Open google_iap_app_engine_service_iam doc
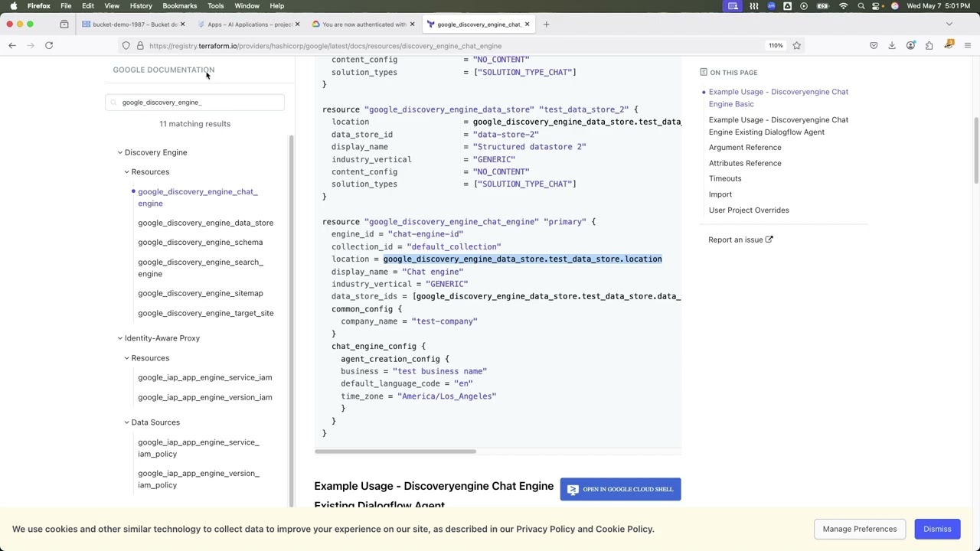This screenshot has height=551, width=980. pos(204,377)
